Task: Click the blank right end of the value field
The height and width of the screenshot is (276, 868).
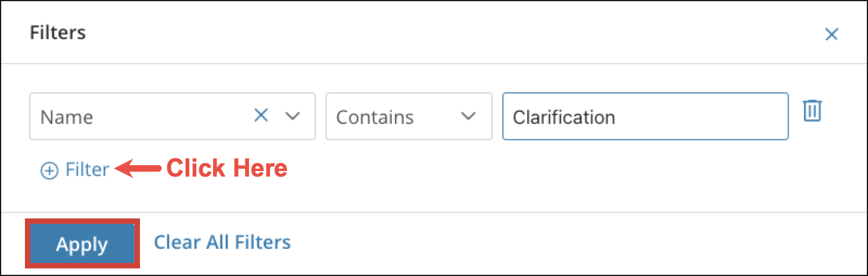Action: [x=749, y=116]
